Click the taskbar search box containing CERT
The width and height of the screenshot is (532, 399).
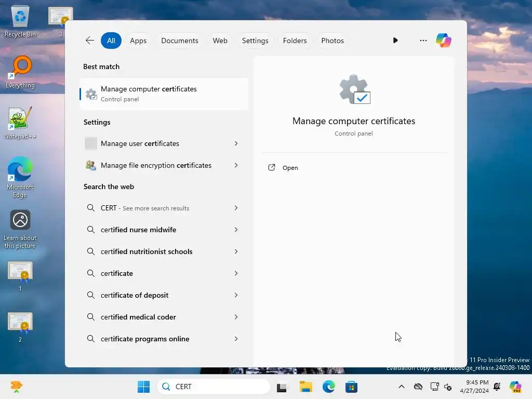(214, 387)
